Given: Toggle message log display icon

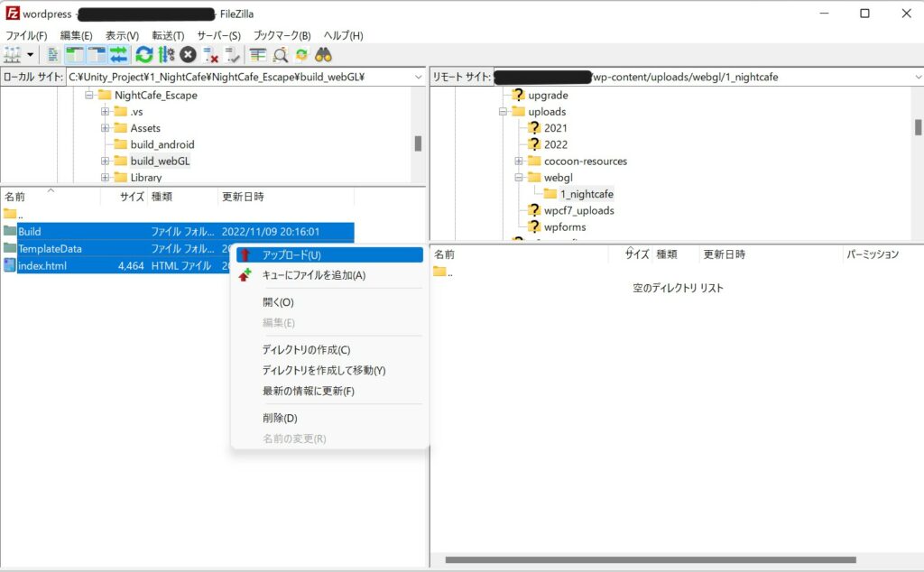Looking at the screenshot, I should coord(53,55).
